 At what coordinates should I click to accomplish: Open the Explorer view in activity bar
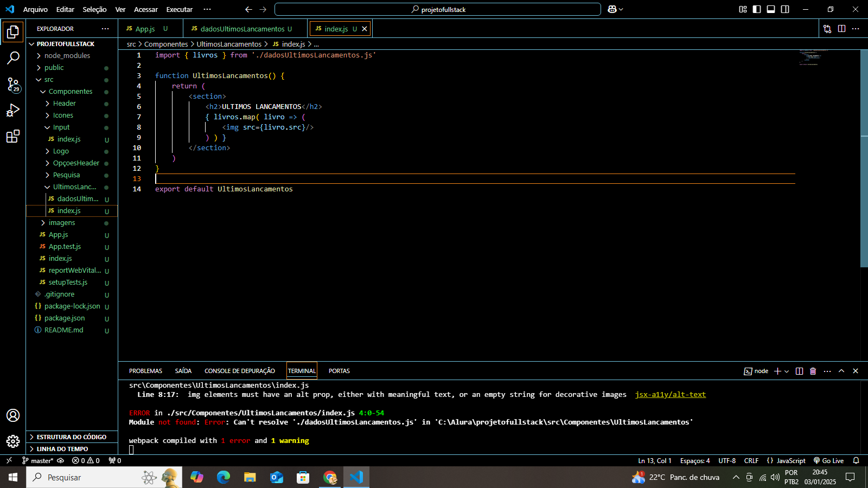point(13,32)
